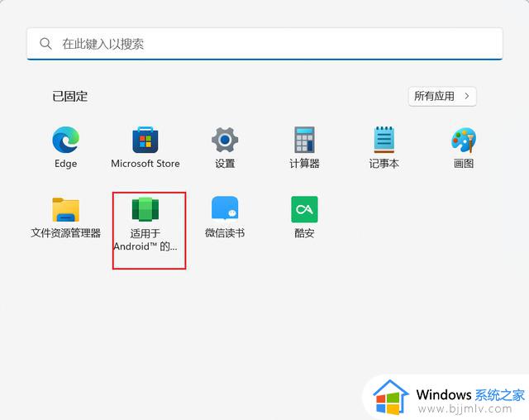Click the search box 在此键入以搜索
Screen dimensions: 529x420
264,44
